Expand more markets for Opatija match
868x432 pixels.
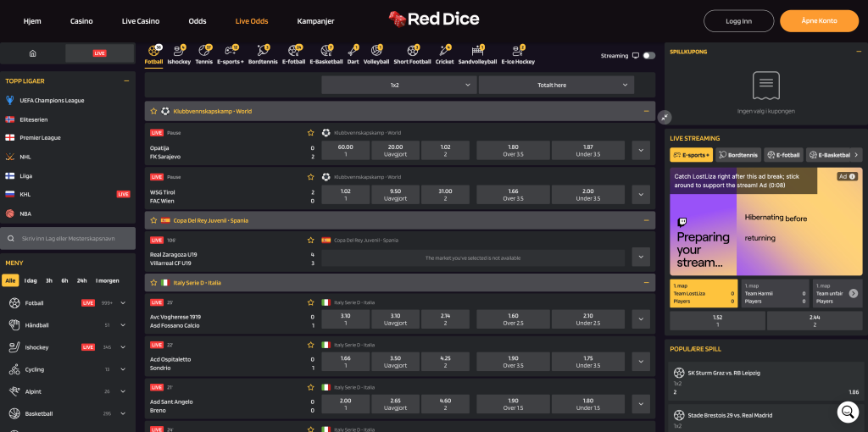pyautogui.click(x=641, y=150)
